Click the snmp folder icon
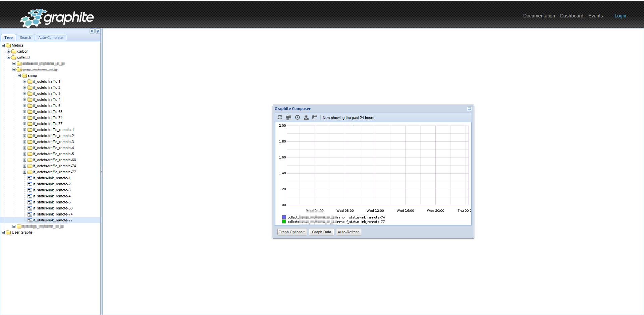Image resolution: width=644 pixels, height=315 pixels. pos(24,75)
